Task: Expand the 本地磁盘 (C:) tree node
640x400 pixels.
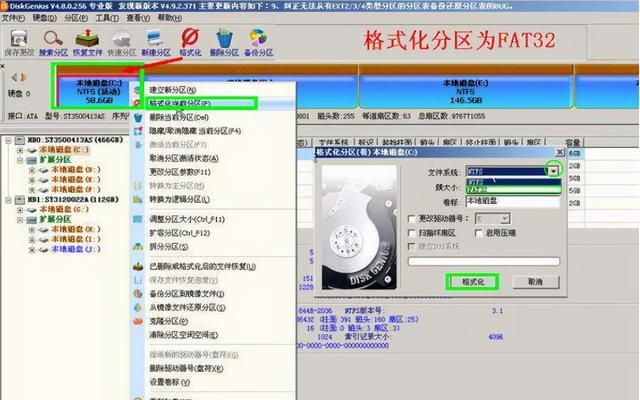Action: [x=20, y=150]
